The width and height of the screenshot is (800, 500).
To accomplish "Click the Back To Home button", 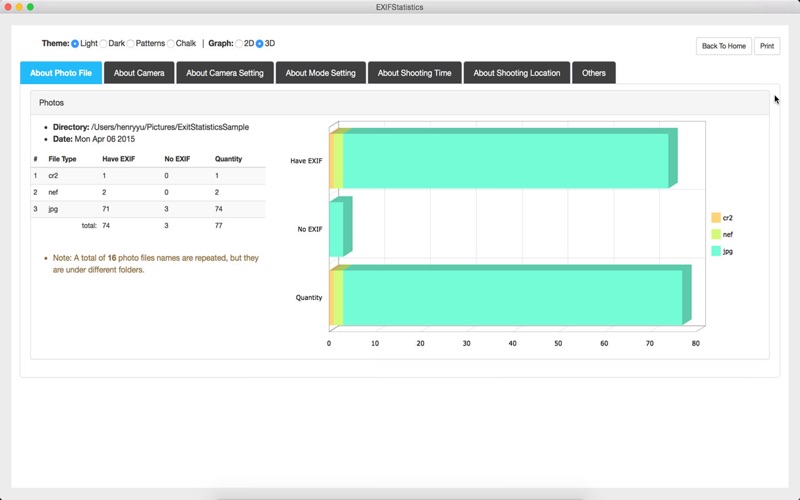I will [723, 46].
